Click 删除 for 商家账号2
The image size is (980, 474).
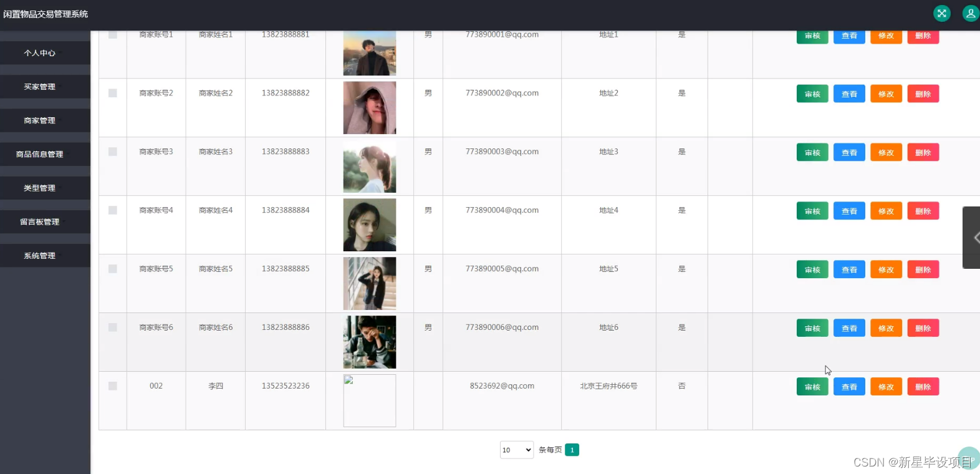coord(923,94)
